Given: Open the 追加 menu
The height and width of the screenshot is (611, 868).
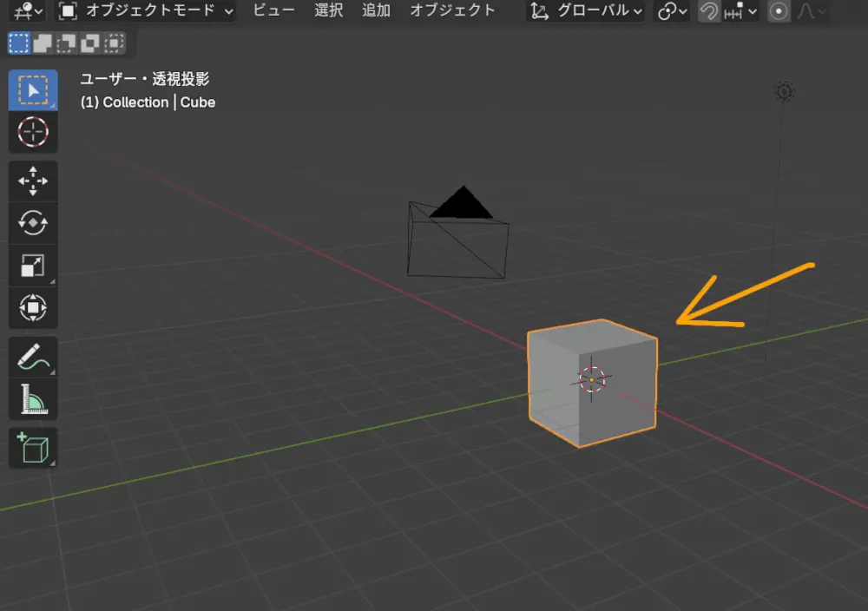Looking at the screenshot, I should click(x=376, y=10).
